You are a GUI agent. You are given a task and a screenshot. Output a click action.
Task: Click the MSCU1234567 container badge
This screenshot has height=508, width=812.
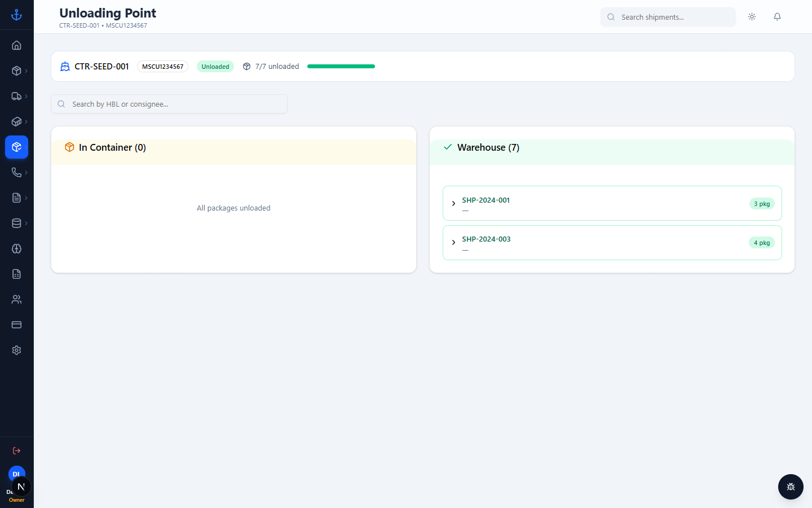162,67
